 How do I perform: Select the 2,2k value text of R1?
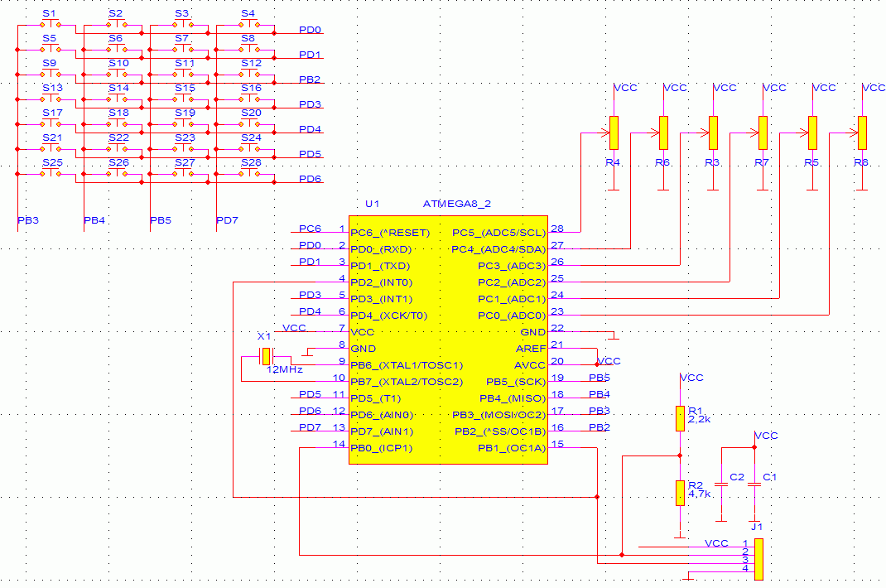click(700, 420)
